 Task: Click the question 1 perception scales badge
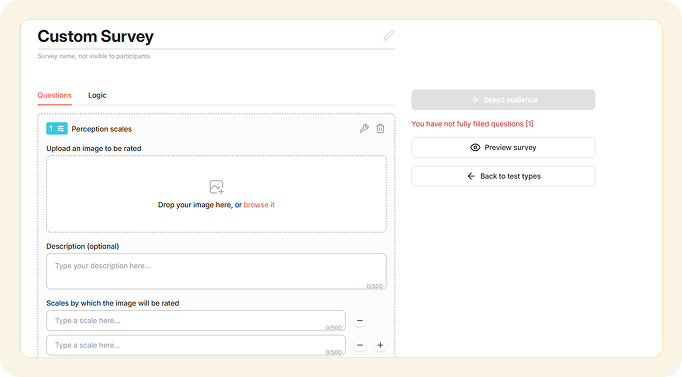57,129
